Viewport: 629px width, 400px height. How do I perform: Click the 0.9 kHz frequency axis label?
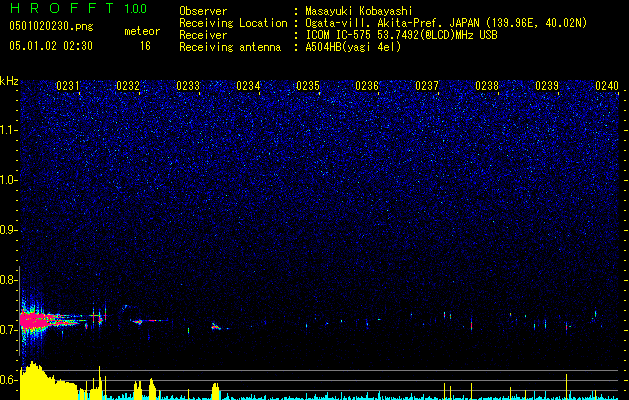(8, 230)
